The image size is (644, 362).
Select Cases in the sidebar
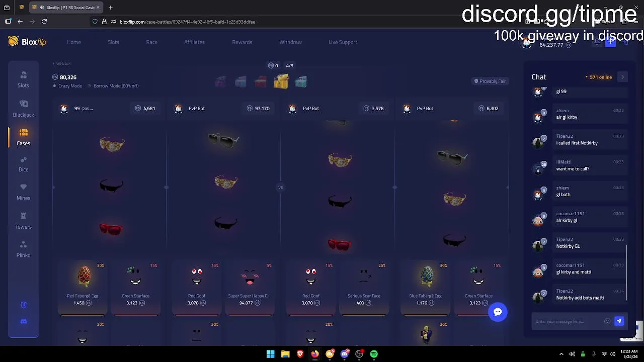point(23,137)
